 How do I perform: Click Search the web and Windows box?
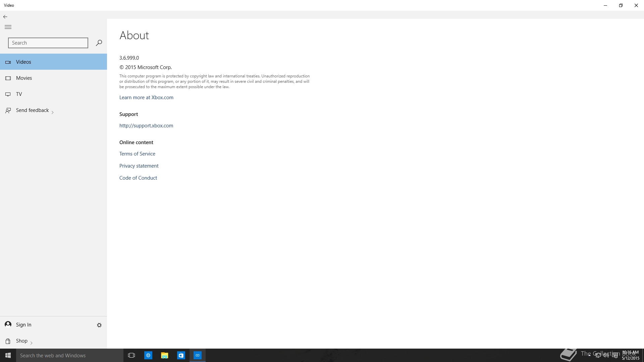point(70,355)
